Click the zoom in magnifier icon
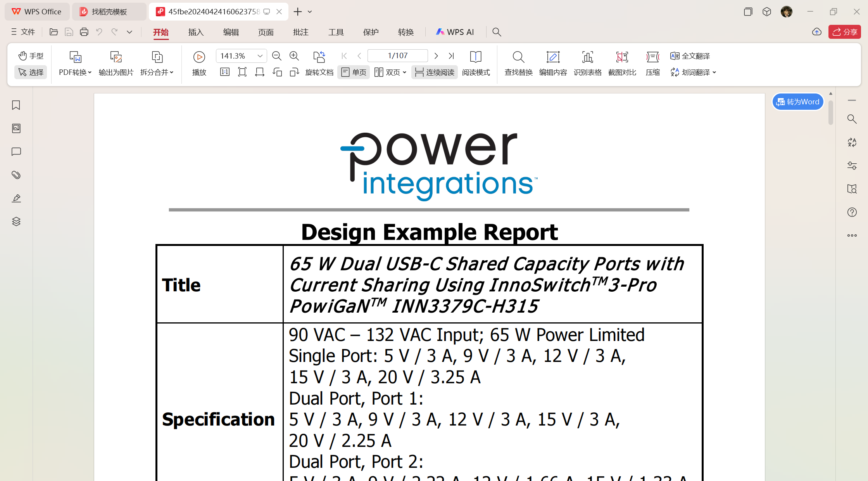Image resolution: width=868 pixels, height=481 pixels. point(294,56)
